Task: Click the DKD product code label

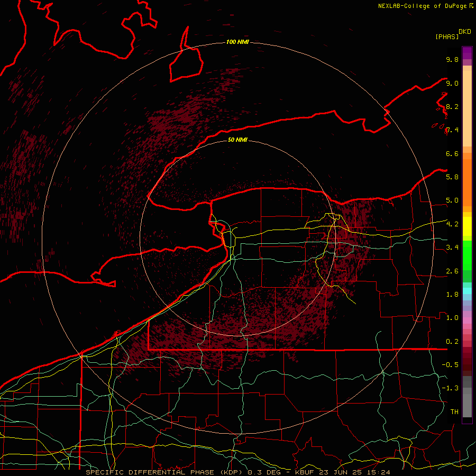Action: coord(465,32)
